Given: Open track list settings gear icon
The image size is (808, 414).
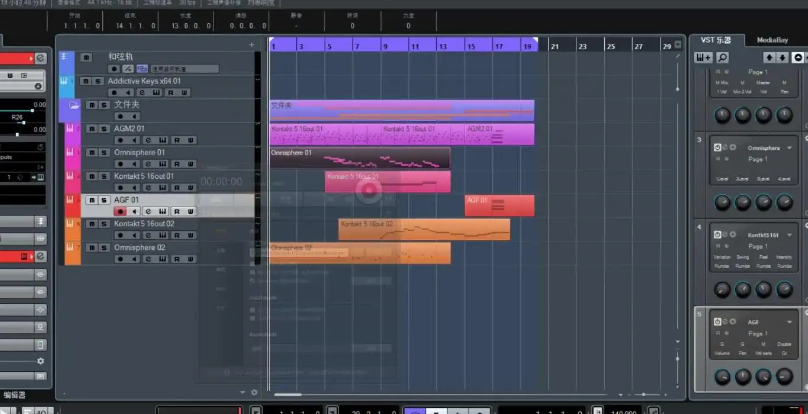Looking at the screenshot, I should pyautogui.click(x=254, y=392).
